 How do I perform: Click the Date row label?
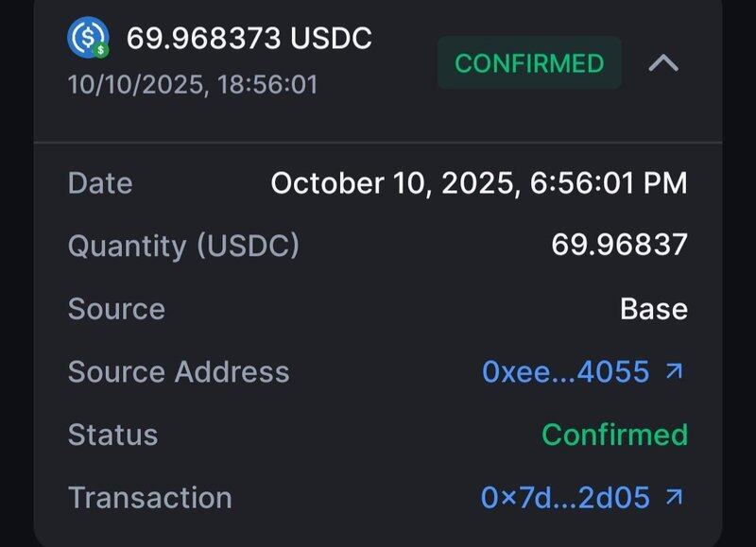click(100, 182)
